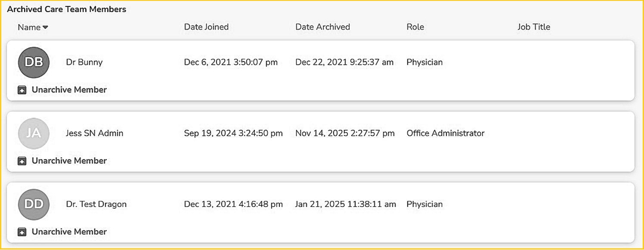Click the DD avatar for Dr. Test Dragon

pyautogui.click(x=34, y=204)
